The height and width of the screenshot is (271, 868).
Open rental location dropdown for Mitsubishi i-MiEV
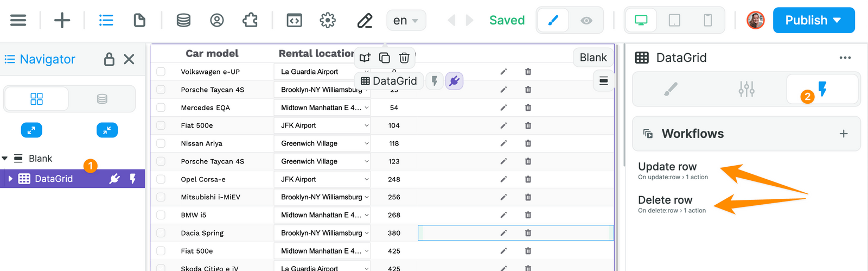[322, 197]
